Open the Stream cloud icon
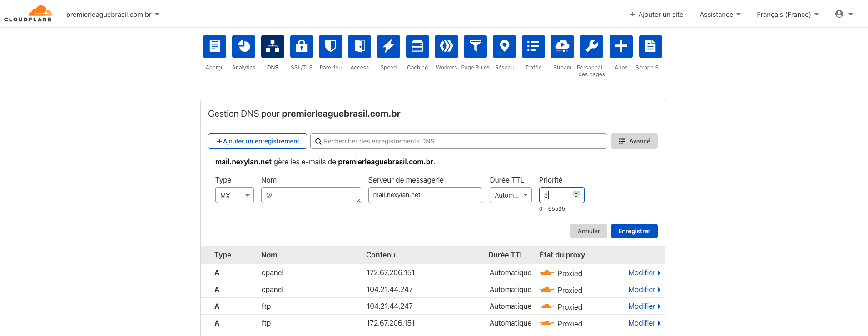 [x=562, y=46]
